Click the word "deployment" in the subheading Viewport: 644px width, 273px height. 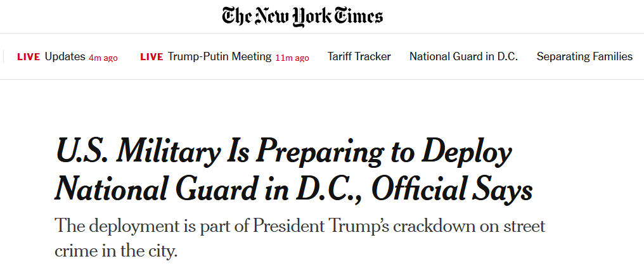[132, 226]
